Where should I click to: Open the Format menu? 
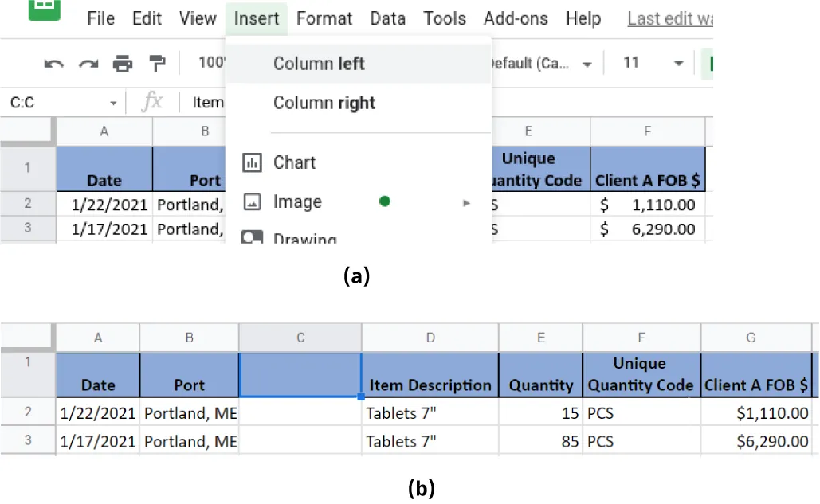coord(324,18)
